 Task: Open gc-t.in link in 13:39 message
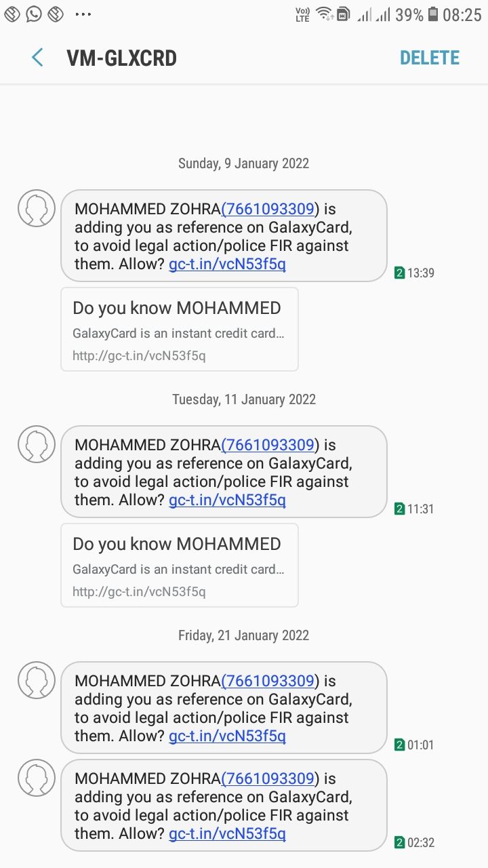pos(227,264)
